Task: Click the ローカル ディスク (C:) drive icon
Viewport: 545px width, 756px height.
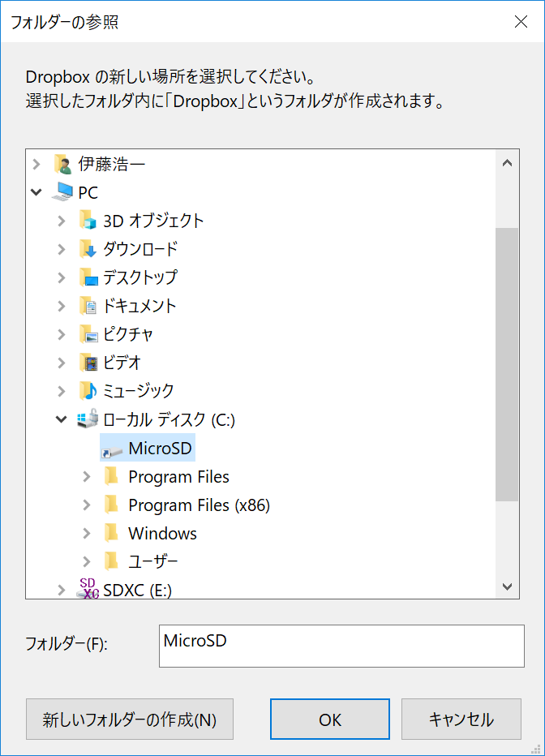Action: pyautogui.click(x=88, y=419)
